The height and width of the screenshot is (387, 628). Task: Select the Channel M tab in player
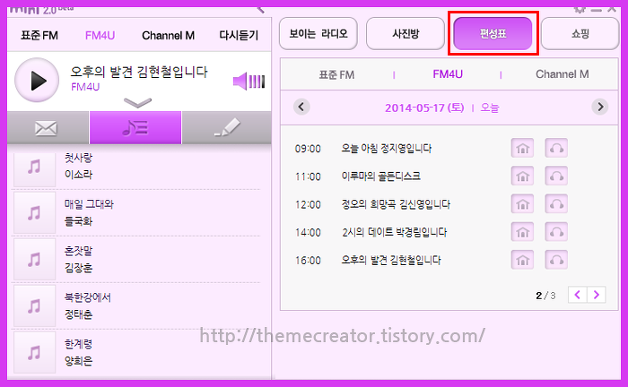(x=168, y=36)
